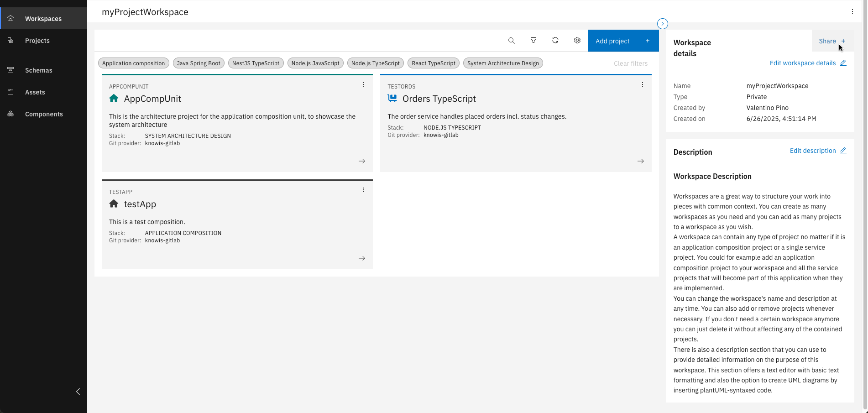Screen dimensions: 868x413
Task: Click the page vertical scrollbar
Action: tap(864, 205)
